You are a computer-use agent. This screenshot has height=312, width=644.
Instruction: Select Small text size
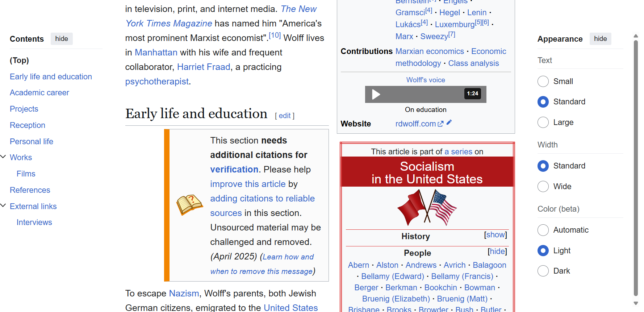coord(543,82)
